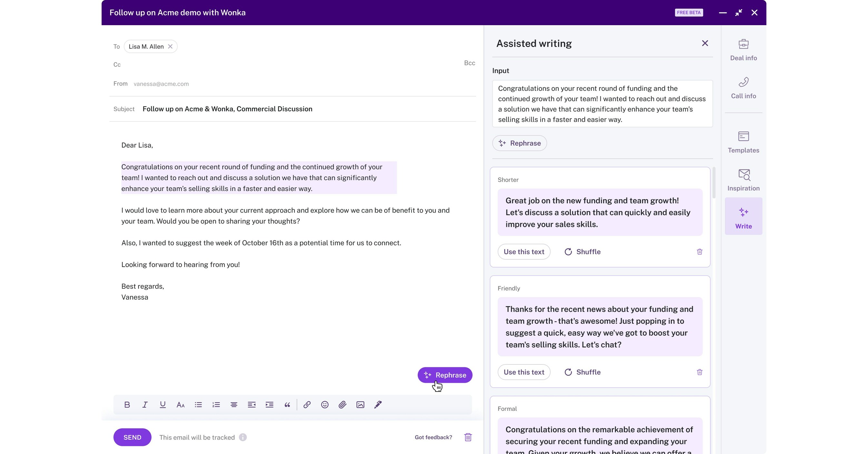The height and width of the screenshot is (454, 868).
Task: Open the font size option
Action: coord(181,404)
